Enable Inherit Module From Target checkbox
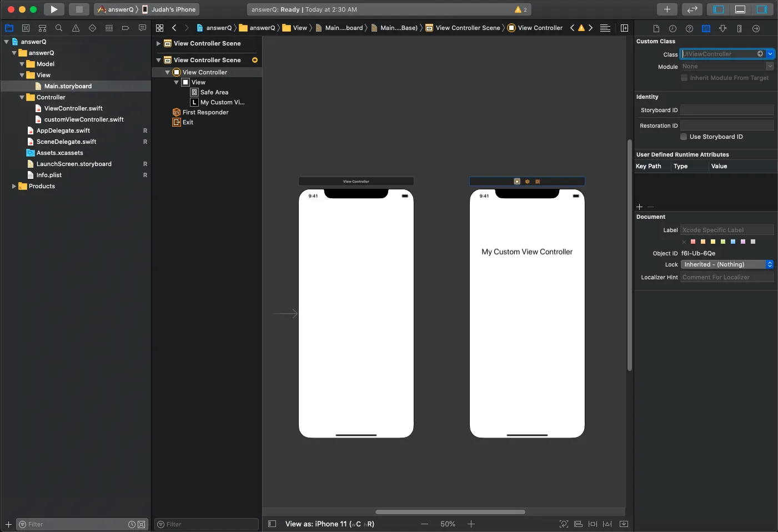The height and width of the screenshot is (532, 778). coord(684,78)
